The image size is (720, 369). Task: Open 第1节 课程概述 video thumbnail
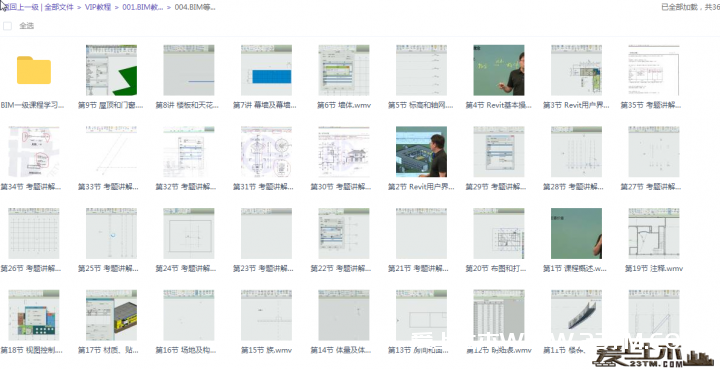pyautogui.click(x=576, y=234)
